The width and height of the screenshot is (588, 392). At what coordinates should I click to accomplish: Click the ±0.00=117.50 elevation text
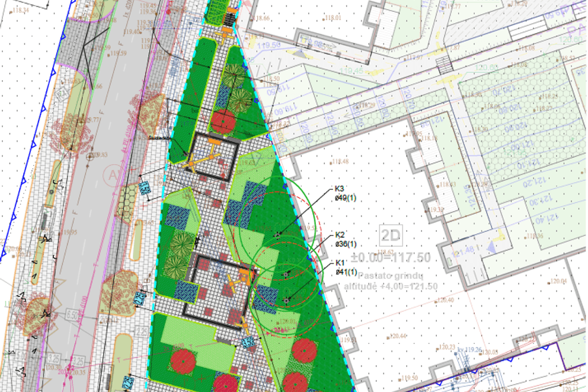[391, 258]
